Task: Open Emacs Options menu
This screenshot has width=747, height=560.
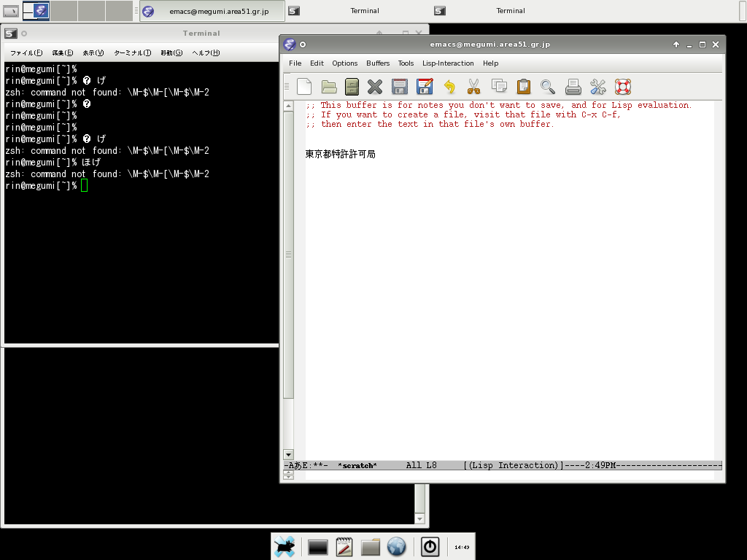Action: coord(345,63)
